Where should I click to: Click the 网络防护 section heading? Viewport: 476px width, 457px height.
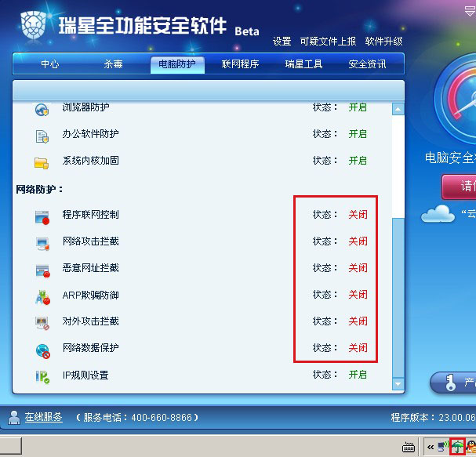[x=39, y=190]
